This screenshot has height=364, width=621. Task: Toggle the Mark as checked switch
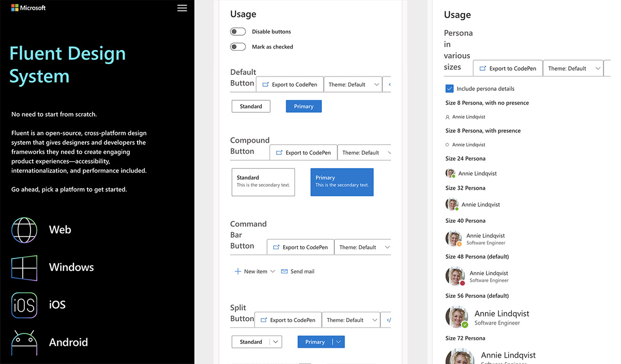tap(238, 47)
